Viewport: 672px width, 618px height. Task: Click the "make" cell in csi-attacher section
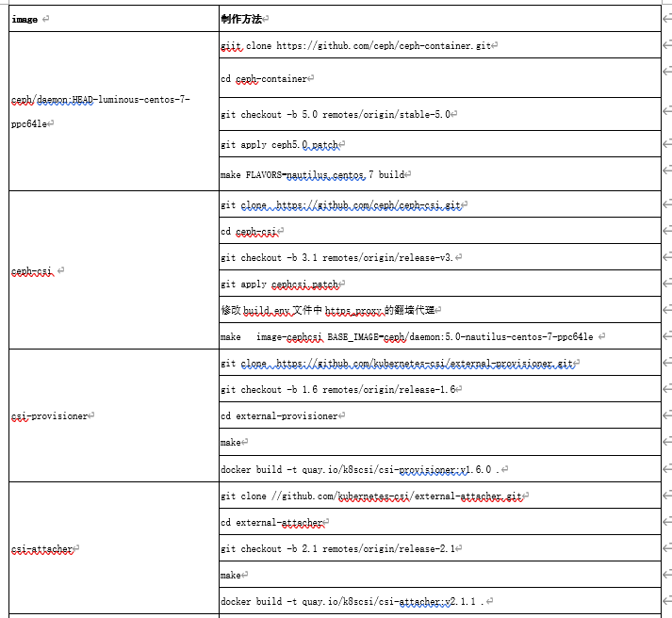pyautogui.click(x=440, y=575)
